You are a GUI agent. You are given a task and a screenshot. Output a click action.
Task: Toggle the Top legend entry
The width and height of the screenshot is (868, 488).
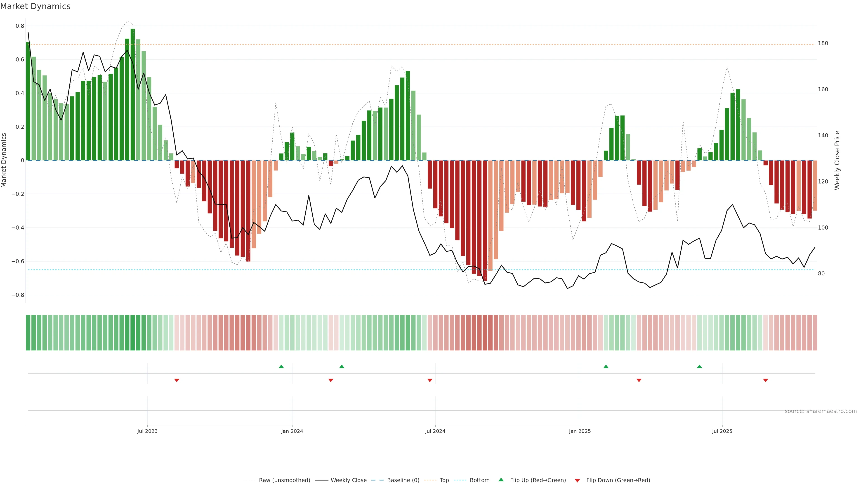coord(444,480)
